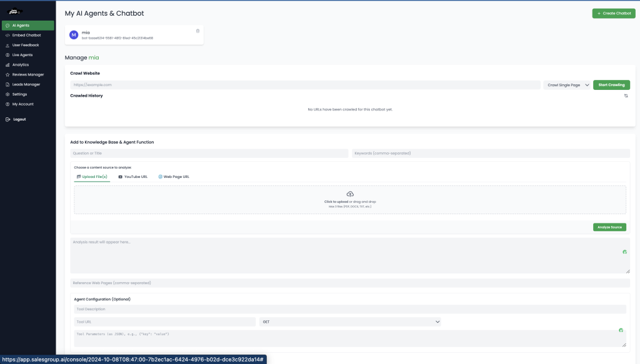Select the Live Agents headset icon
The image size is (640, 364).
click(x=7, y=54)
